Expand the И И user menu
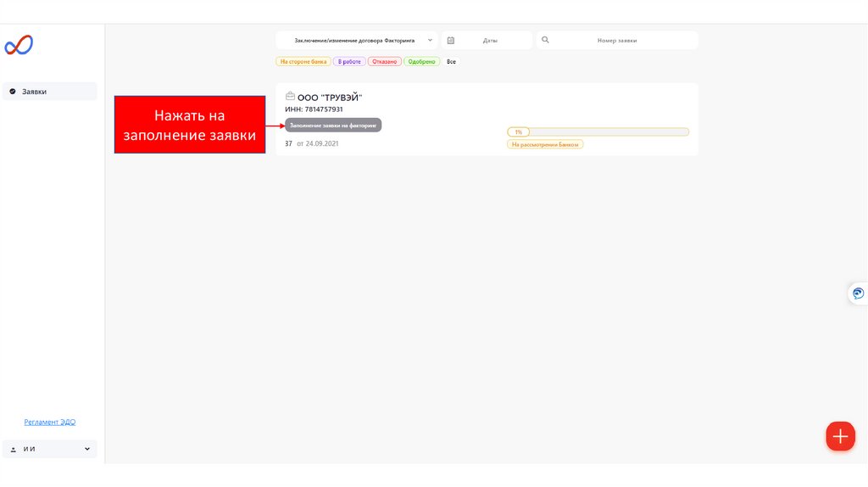868x487 pixels. tap(50, 449)
